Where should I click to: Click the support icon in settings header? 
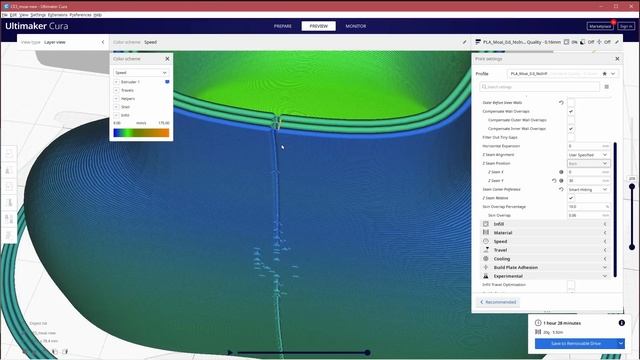[x=583, y=42]
